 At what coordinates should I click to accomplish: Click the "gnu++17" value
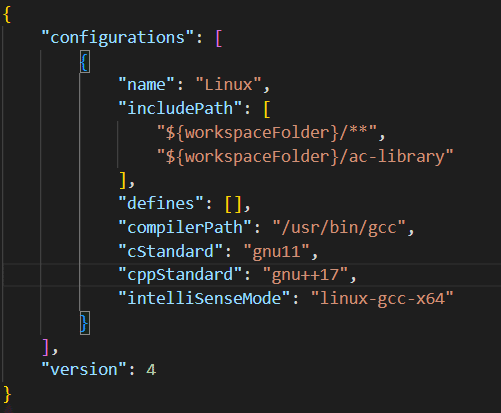[305, 275]
